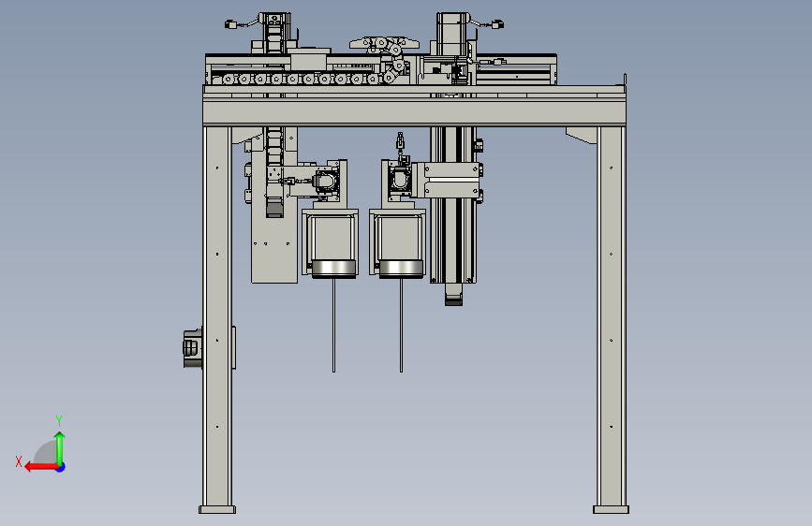Click the "X" label of the coordinate triad
812x526 pixels.
coord(19,461)
